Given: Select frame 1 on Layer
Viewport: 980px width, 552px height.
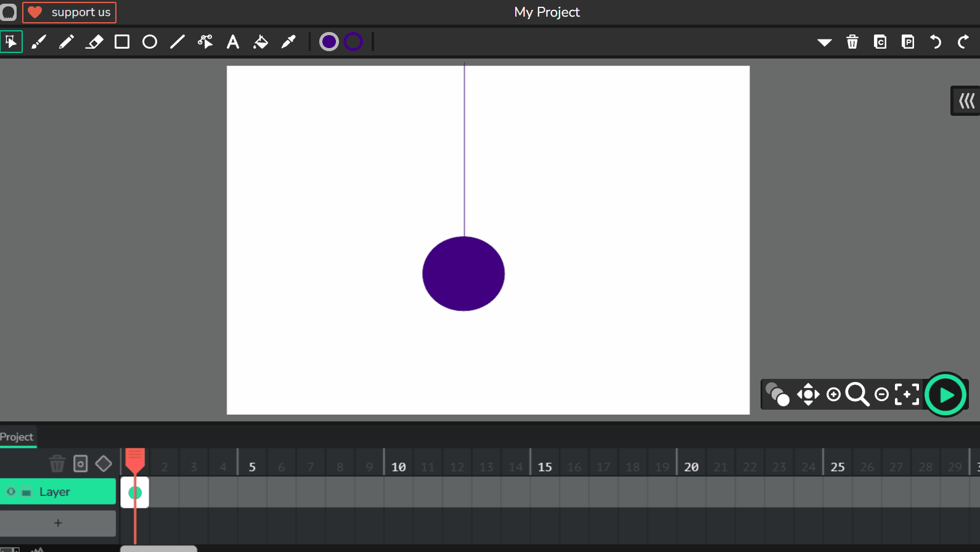Looking at the screenshot, I should (x=135, y=492).
